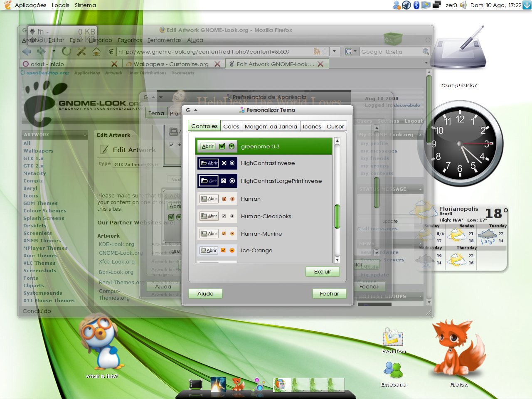This screenshot has width=532, height=399.
Task: Click the GNOME foot icon next to Aplicações
Action: [7, 5]
